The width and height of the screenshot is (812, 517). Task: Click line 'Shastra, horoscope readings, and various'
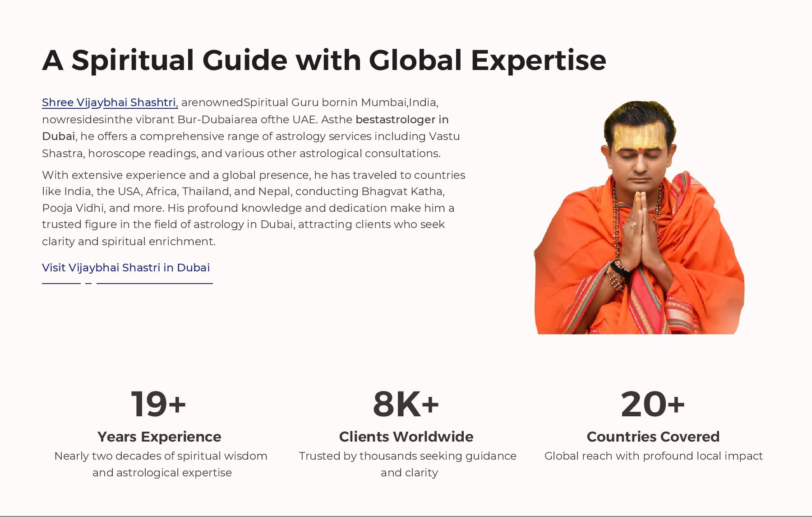241,154
